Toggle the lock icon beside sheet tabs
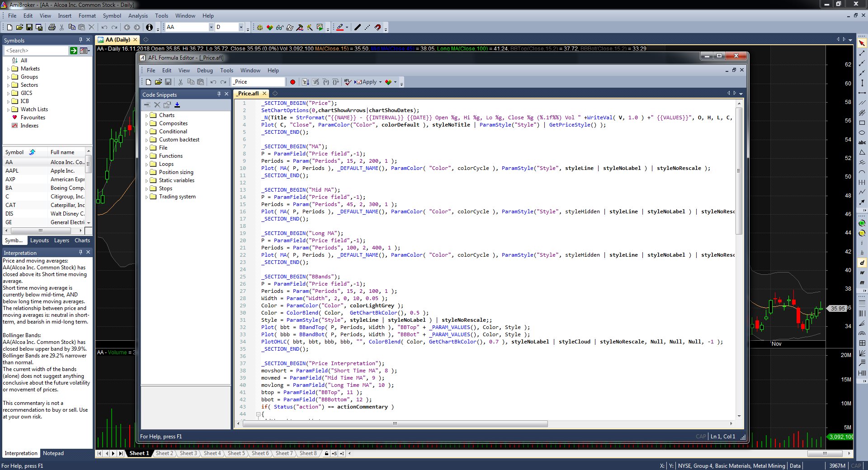The height and width of the screenshot is (470, 868). 326,453
